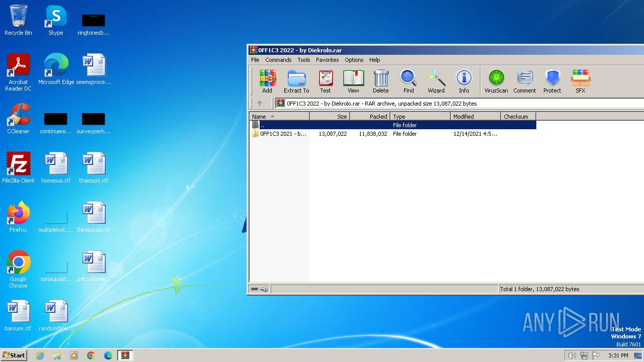
Task: Open the Options menu
Action: click(x=354, y=60)
